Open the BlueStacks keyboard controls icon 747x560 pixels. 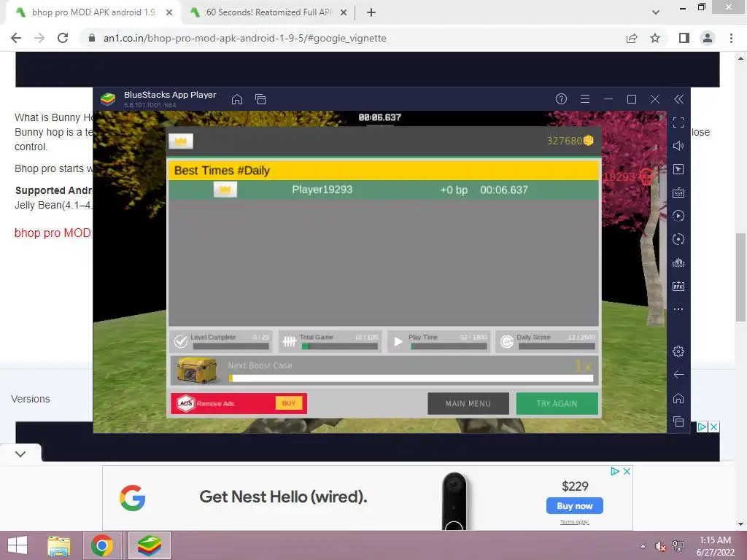pos(678,192)
